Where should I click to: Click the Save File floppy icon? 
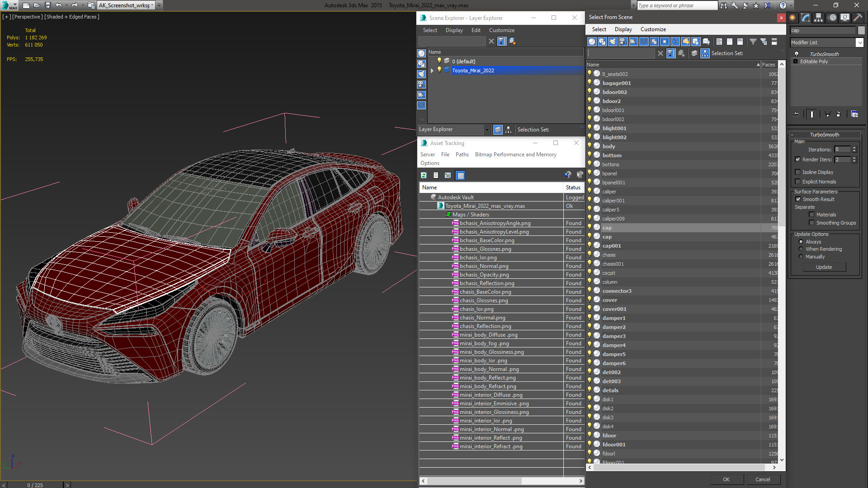(47, 5)
